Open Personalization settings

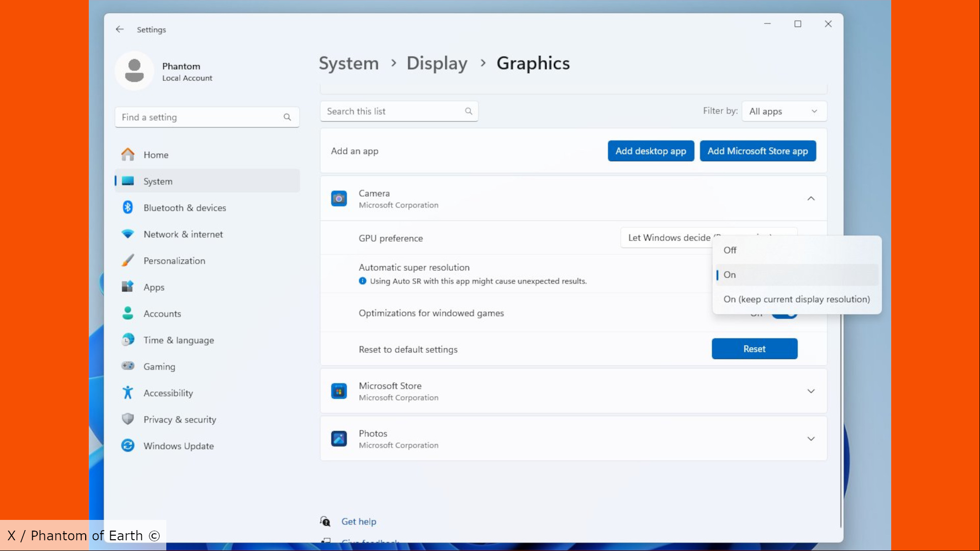coord(207,260)
